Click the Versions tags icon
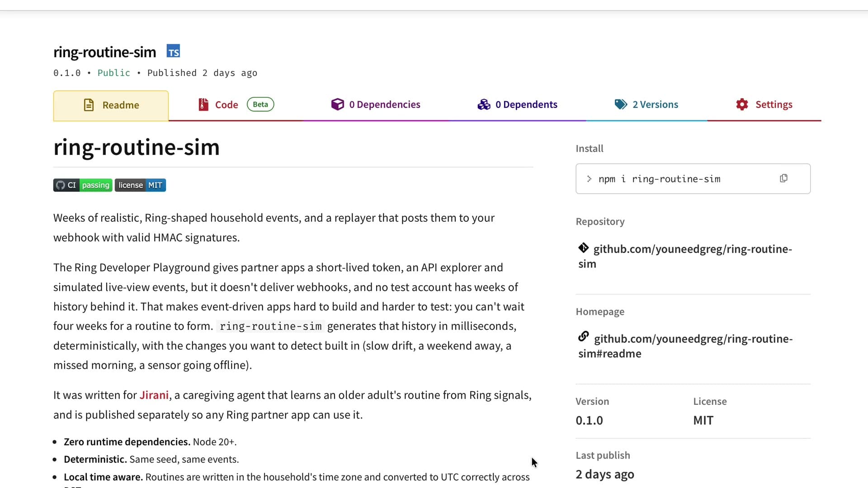 click(x=621, y=104)
